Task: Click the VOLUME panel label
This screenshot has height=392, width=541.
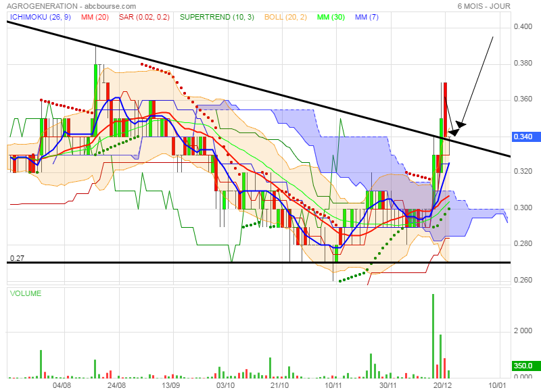Action: coord(26,293)
